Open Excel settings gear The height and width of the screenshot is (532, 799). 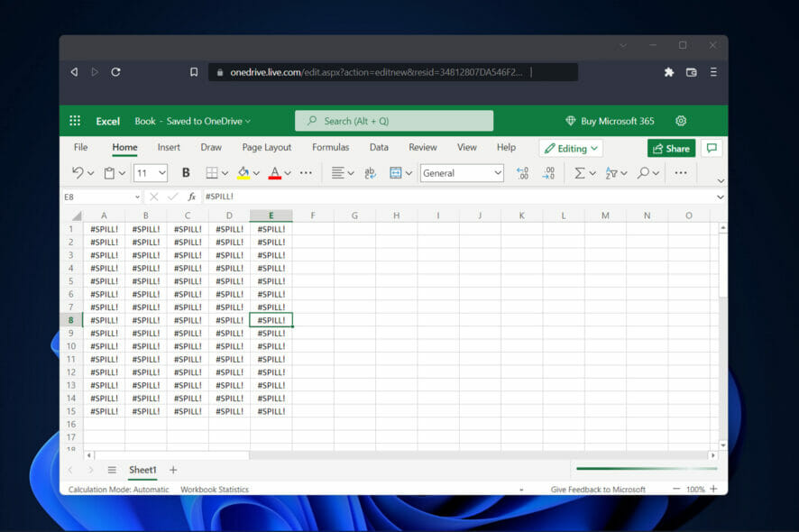point(681,121)
